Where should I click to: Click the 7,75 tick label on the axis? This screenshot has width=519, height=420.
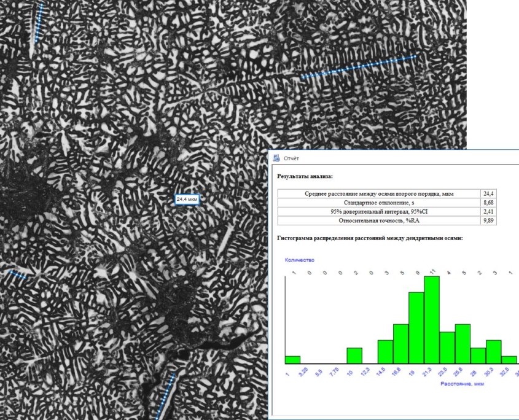coord(334,371)
